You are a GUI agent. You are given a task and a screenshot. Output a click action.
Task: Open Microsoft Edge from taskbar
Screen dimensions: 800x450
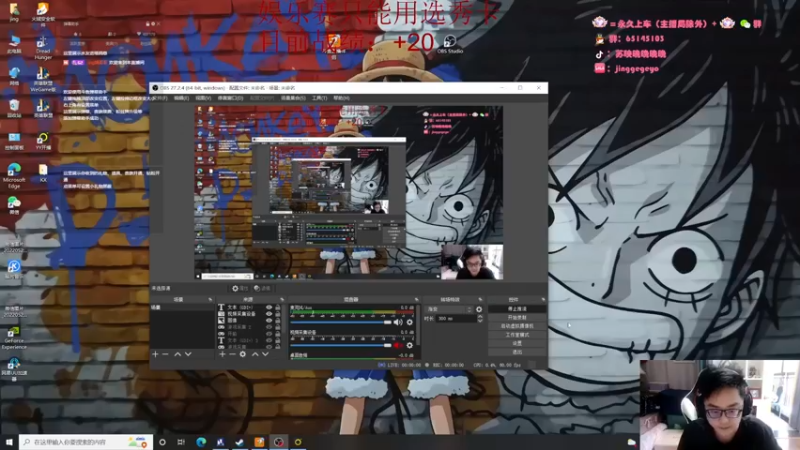[201, 442]
